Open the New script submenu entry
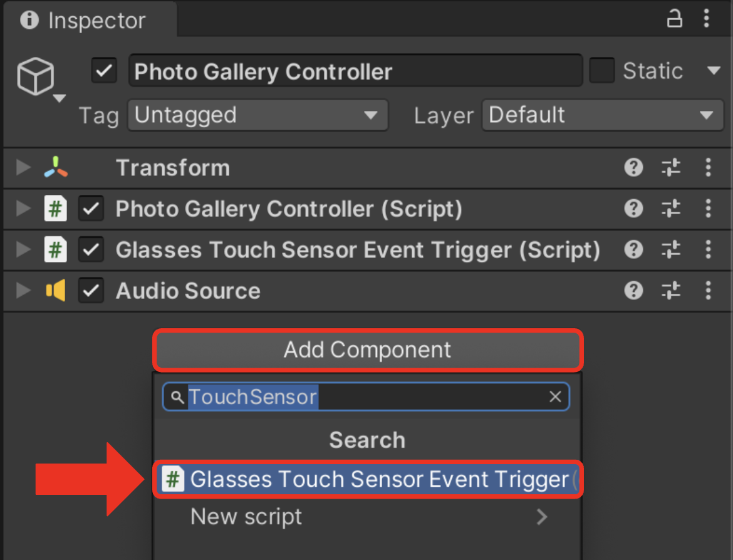This screenshot has width=733, height=560. [x=368, y=517]
